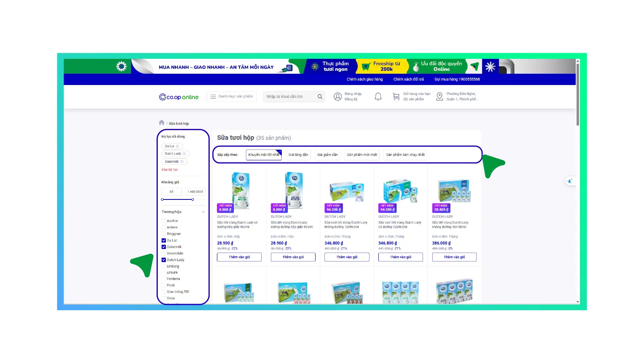Image resolution: width=644 pixels, height=363 pixels.
Task: Focus the keyword search input field
Action: [290, 97]
